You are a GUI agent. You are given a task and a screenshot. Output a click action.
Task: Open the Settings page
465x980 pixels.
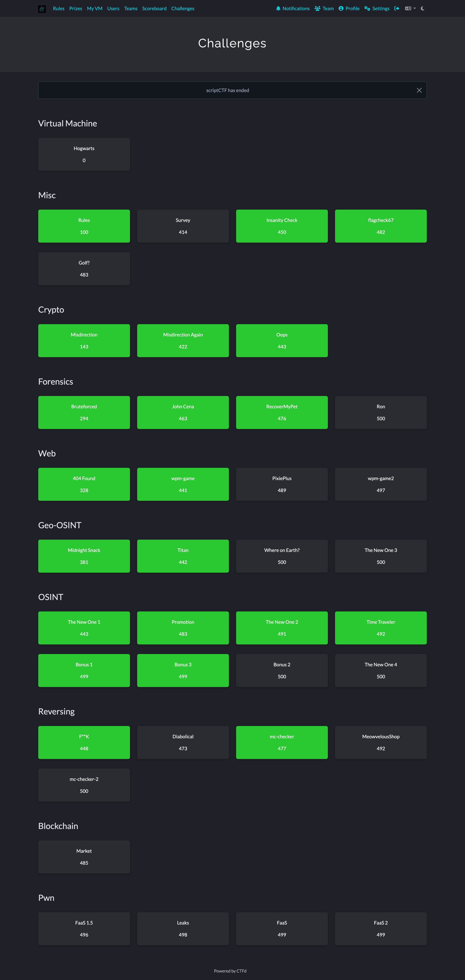click(377, 8)
